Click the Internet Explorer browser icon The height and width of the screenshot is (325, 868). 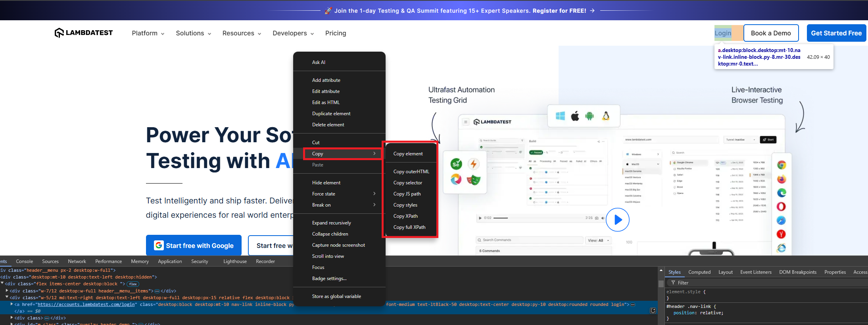(782, 248)
